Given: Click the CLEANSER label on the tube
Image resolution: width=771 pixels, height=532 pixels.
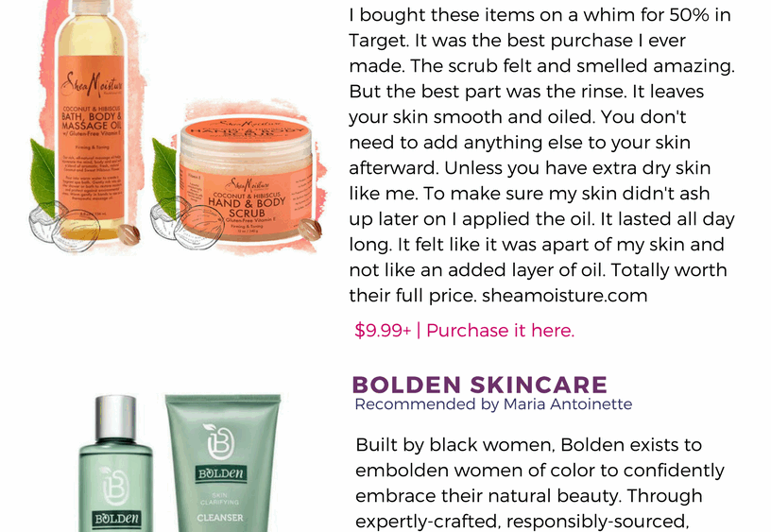Looking at the screenshot, I should (220, 518).
